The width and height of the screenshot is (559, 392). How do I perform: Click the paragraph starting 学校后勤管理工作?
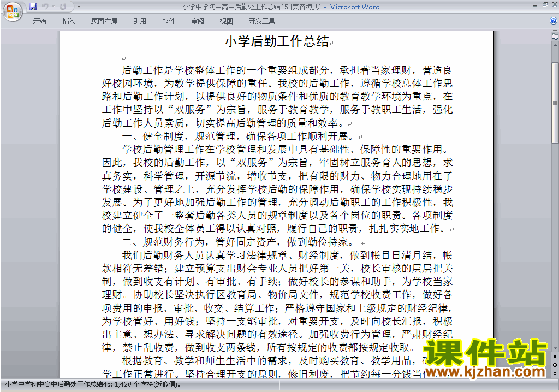277,189
